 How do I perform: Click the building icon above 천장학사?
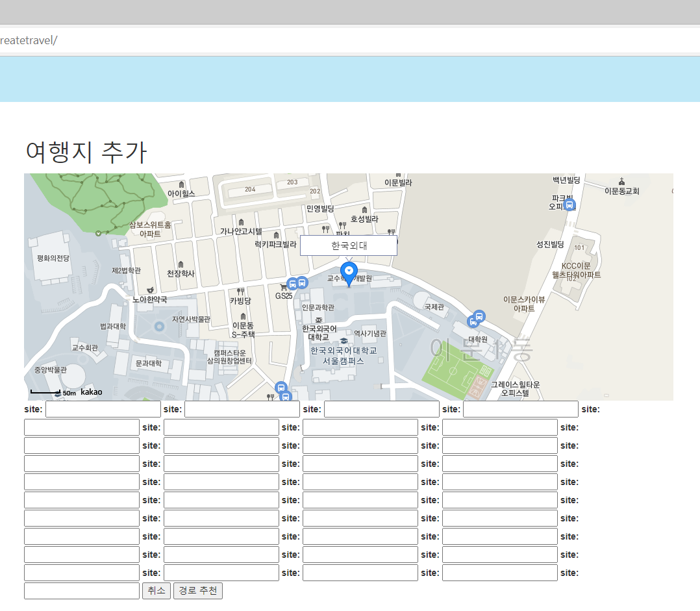(181, 264)
